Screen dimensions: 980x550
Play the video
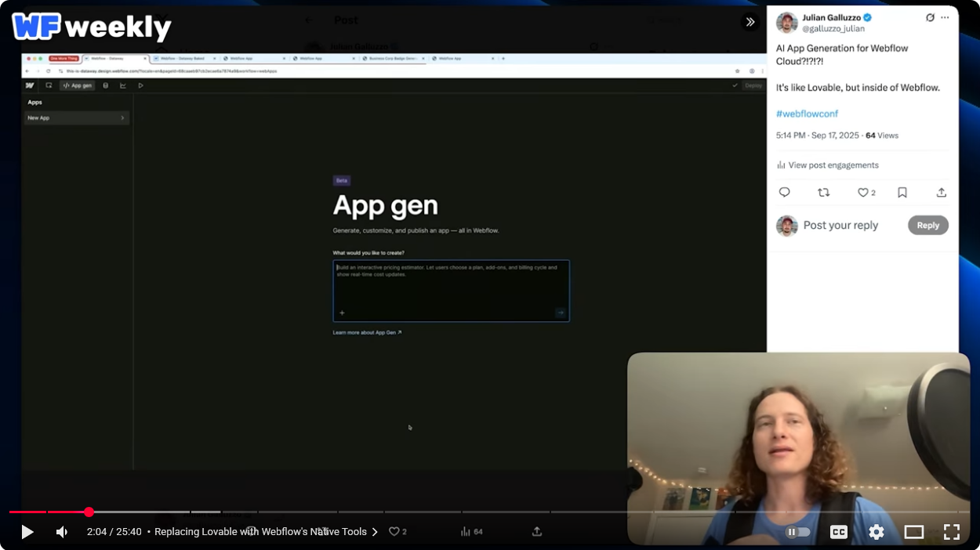tap(27, 532)
